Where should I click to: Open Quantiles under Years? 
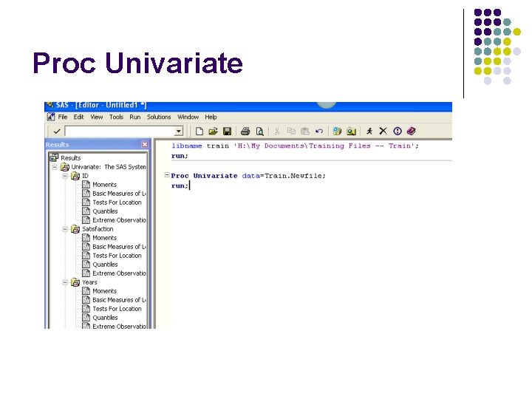(x=100, y=318)
